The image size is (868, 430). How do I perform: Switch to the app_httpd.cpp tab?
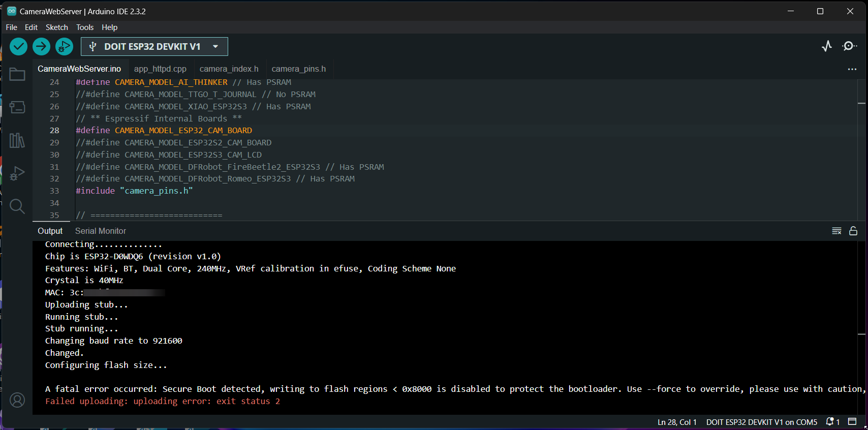[x=160, y=69]
